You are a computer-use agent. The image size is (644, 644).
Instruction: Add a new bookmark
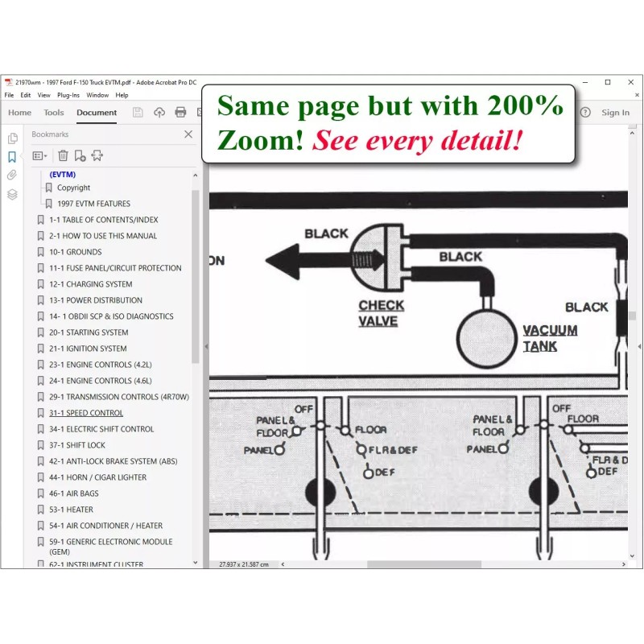pos(80,156)
